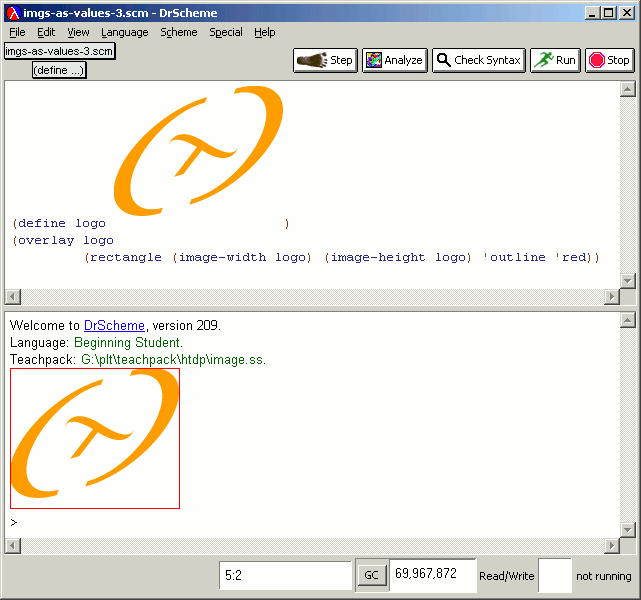Screen dimensions: 641x600
Task: Click definitions pane scroll down arrow
Action: [x=628, y=281]
